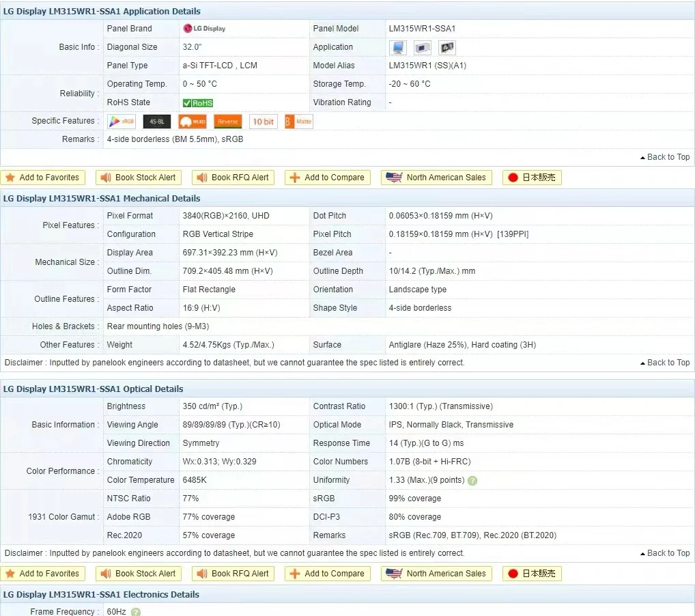This screenshot has width=695, height=616.
Task: Open the desktop monitor application icon
Action: 397,47
